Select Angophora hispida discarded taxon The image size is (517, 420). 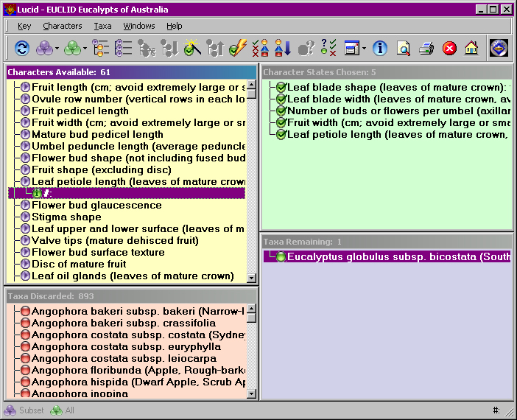pyautogui.click(x=138, y=382)
